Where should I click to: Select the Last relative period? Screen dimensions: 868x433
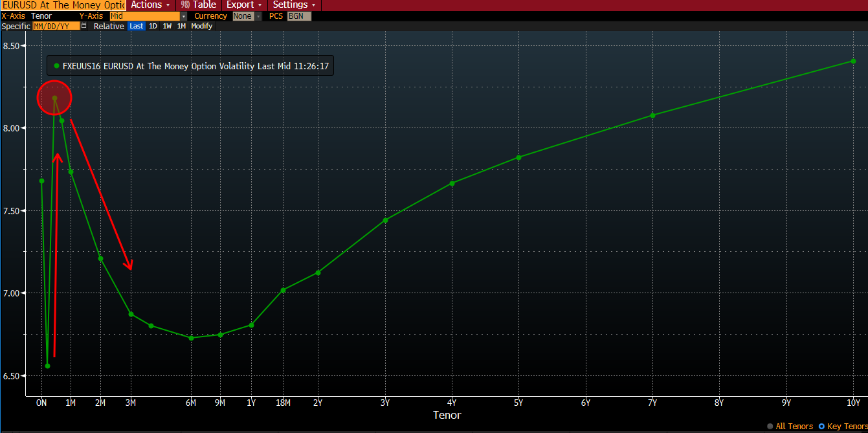pyautogui.click(x=137, y=26)
